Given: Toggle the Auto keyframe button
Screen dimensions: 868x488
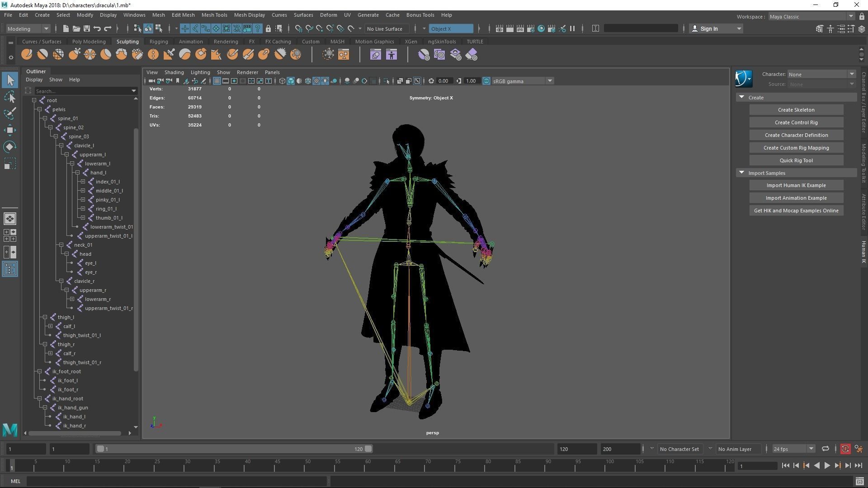Looking at the screenshot, I should click(x=845, y=449).
